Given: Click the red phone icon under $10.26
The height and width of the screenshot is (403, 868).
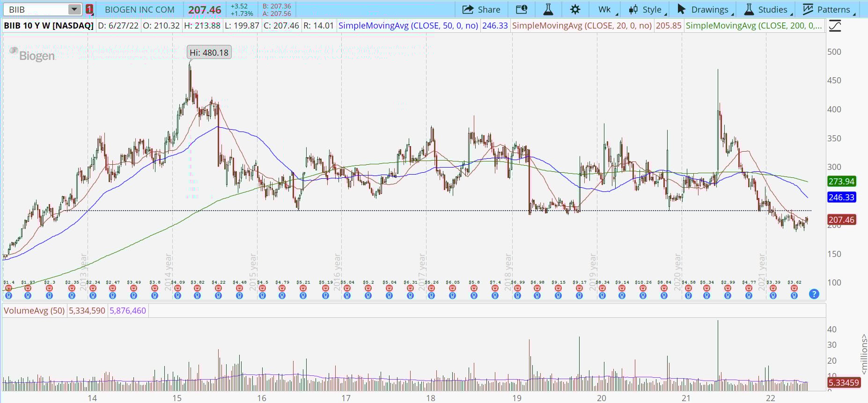Looking at the screenshot, I should tap(643, 288).
